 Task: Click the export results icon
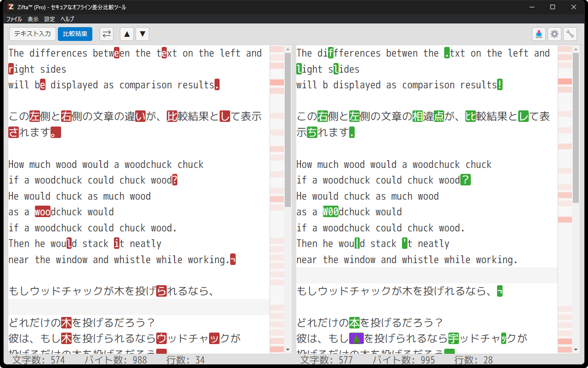[539, 34]
